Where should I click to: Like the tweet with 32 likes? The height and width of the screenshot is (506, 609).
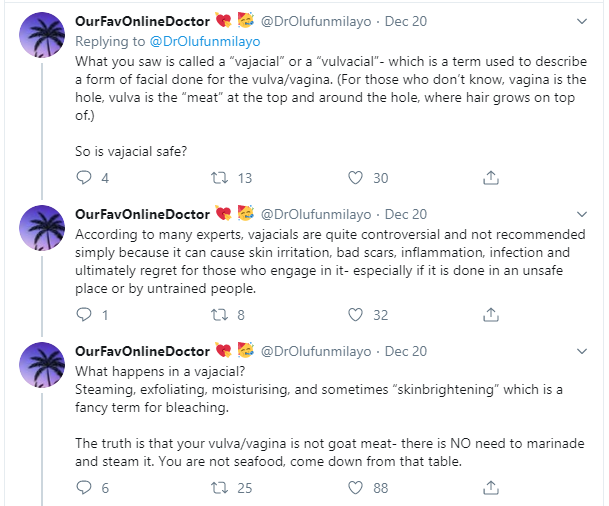point(355,315)
